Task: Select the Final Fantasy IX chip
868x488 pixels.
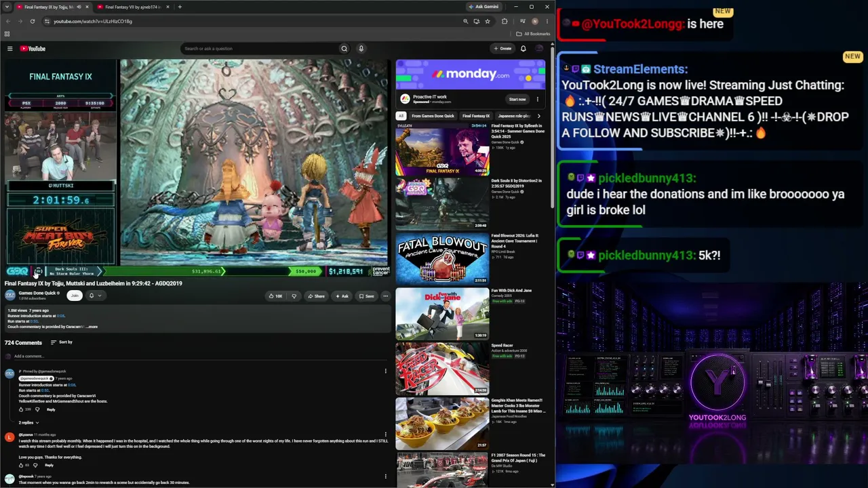Action: point(476,116)
